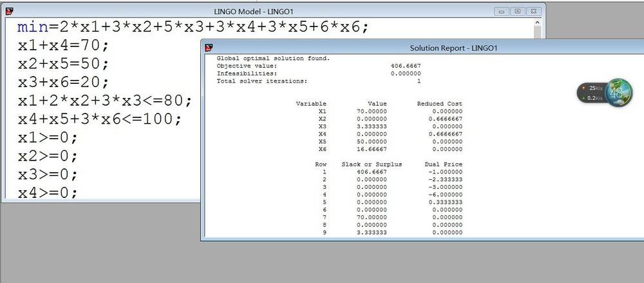Click the upload speed 25K/s indicator
Screen dimensions: 644x283
tap(592, 88)
